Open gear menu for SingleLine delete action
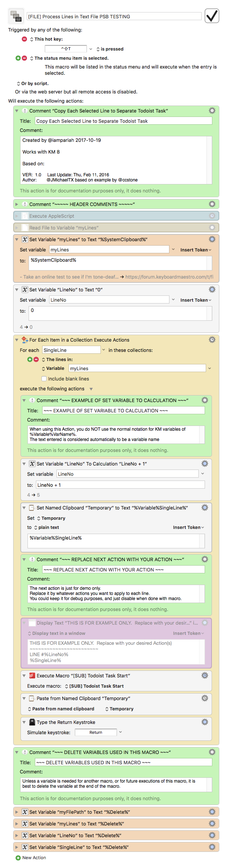This screenshot has height=868, width=227. tap(212, 847)
